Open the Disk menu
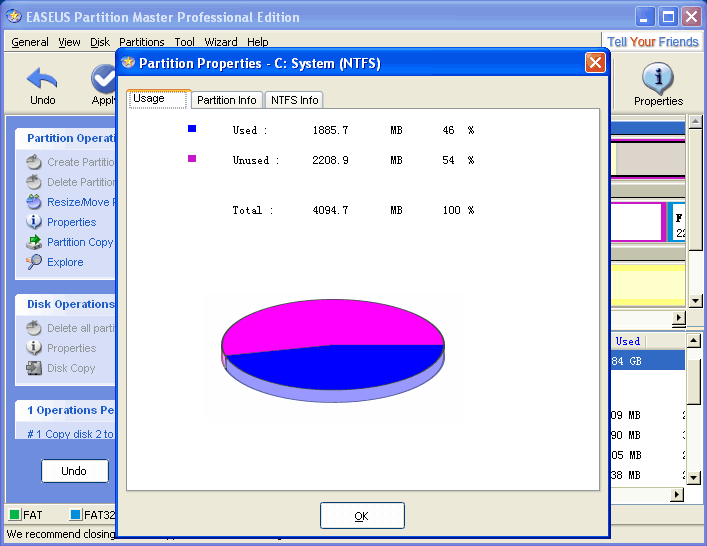 [x=100, y=42]
